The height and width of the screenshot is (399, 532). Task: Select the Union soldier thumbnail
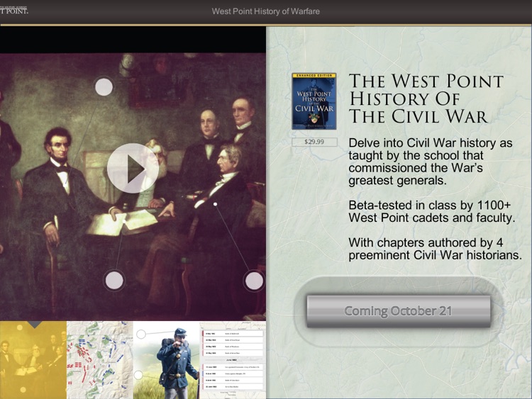[166, 360]
